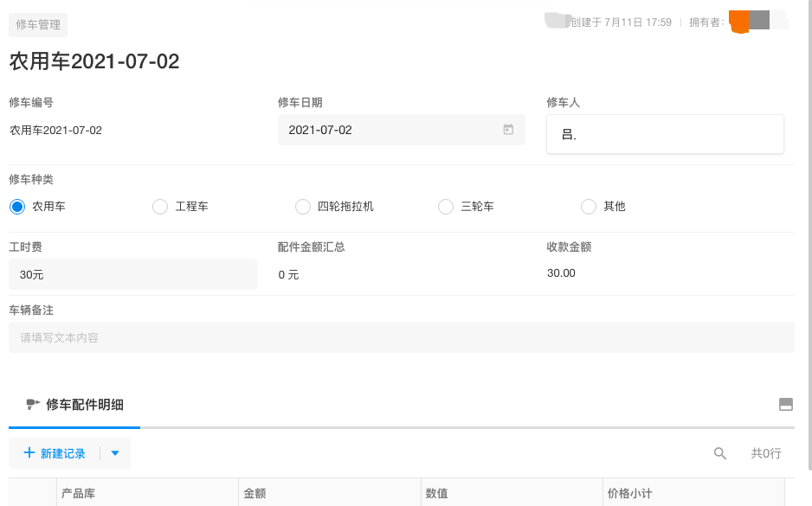Choose the 工程车 radio option

[x=159, y=207]
